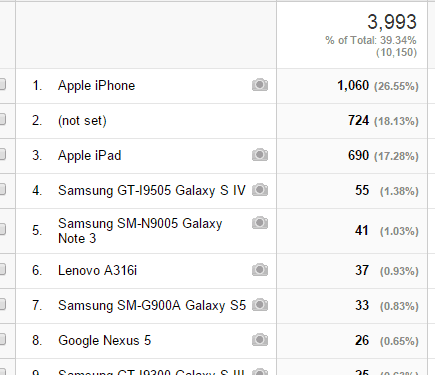
Task: View device picture for Google Nexus 5
Action: coord(260,340)
